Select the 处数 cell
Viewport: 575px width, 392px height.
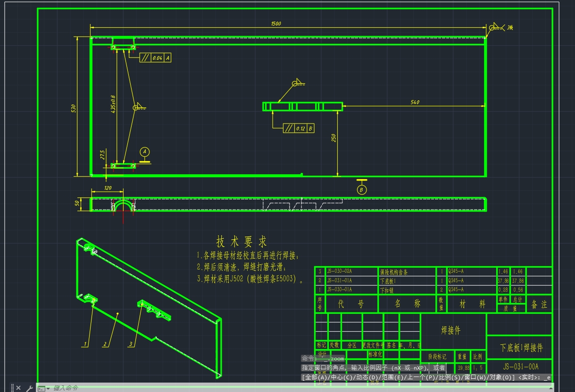point(334,345)
